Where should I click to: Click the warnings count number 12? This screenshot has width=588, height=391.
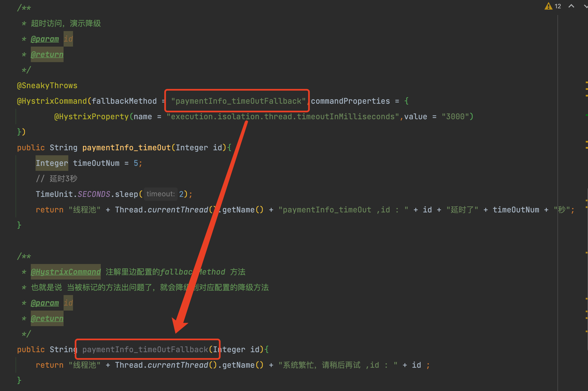[558, 6]
